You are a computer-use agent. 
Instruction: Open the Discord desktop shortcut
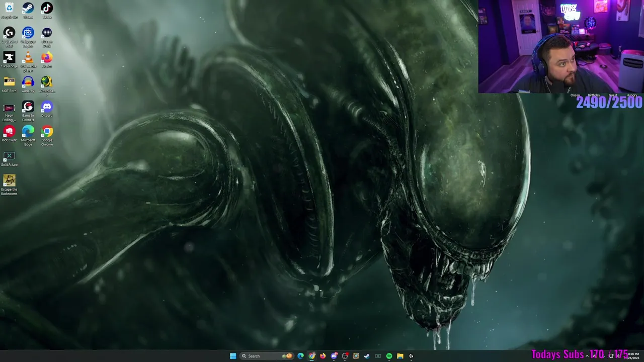(x=47, y=109)
